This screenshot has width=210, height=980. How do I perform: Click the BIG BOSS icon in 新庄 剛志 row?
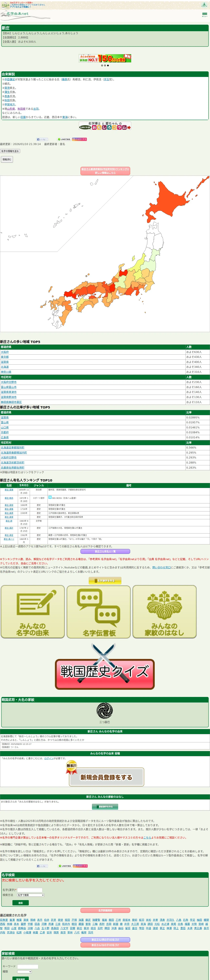[50, 497]
